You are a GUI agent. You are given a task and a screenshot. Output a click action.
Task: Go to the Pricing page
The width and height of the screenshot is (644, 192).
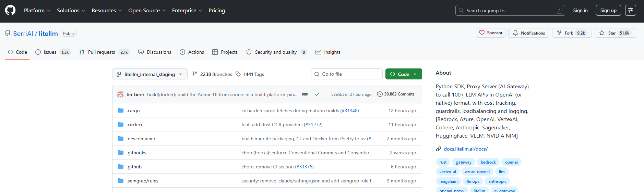point(217,11)
